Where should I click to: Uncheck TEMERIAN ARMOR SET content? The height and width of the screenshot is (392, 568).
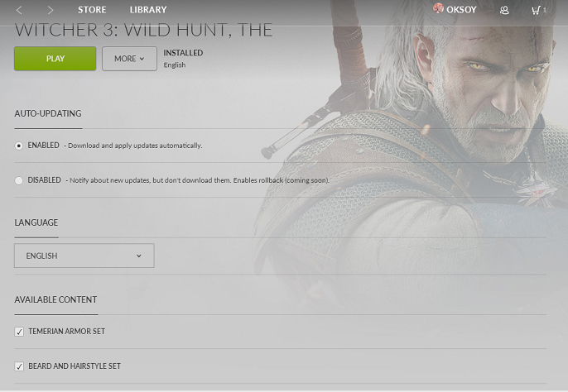coord(19,332)
